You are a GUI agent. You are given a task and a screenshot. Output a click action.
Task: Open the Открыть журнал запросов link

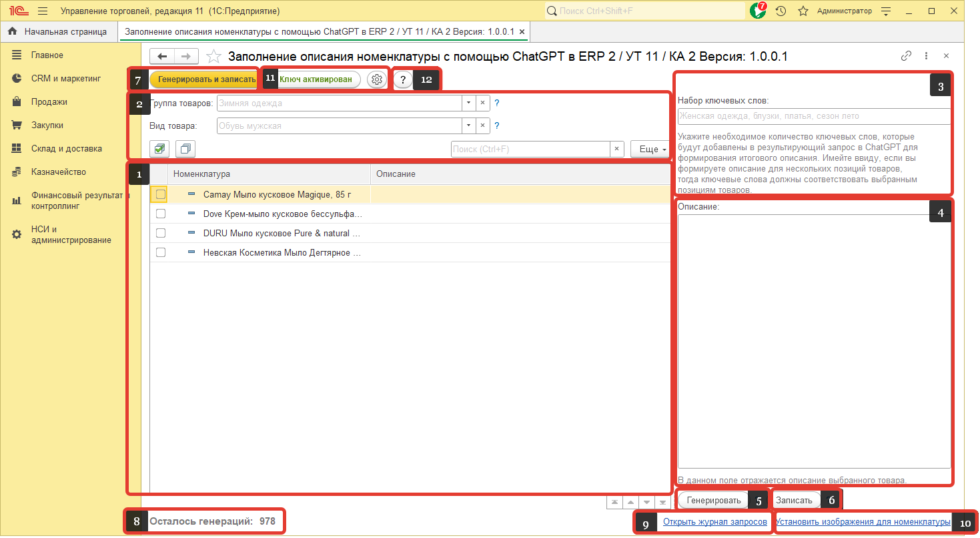point(714,522)
